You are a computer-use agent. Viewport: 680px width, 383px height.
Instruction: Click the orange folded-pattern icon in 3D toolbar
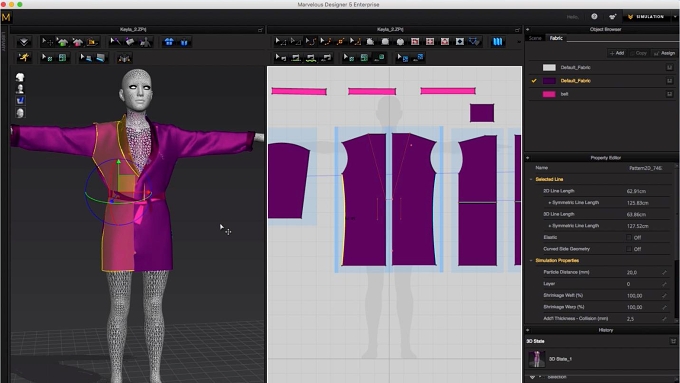pyautogui.click(x=92, y=42)
